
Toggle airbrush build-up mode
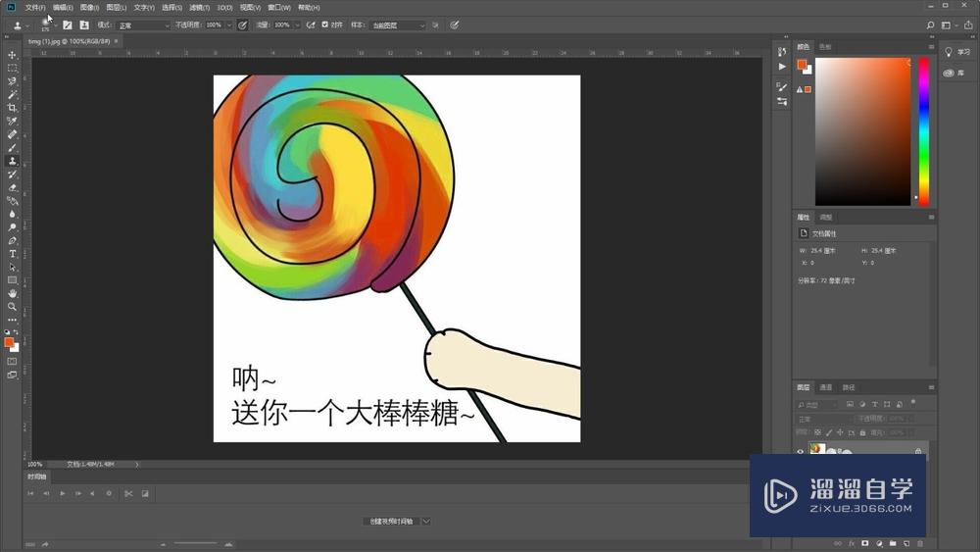pyautogui.click(x=311, y=25)
